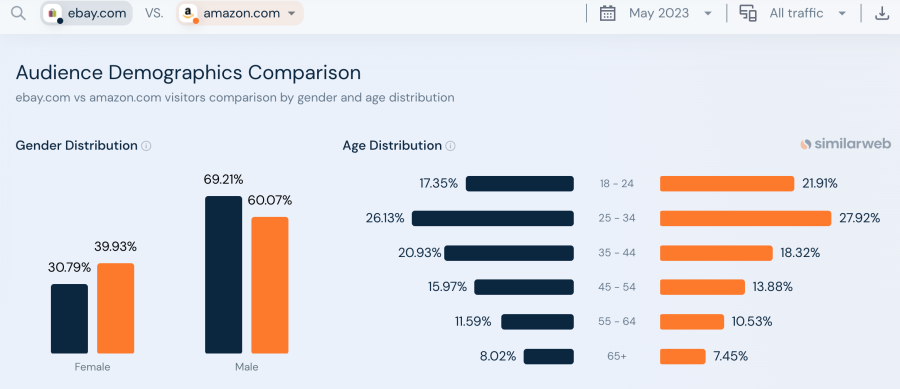Image resolution: width=900 pixels, height=389 pixels.
Task: Click the orange 25 - 34 age bar
Action: click(x=746, y=218)
